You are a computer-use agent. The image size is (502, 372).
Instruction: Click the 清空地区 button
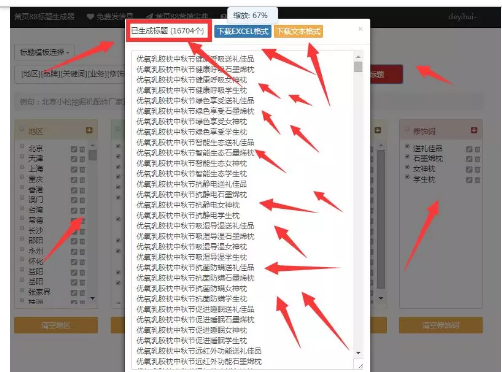coord(56,325)
